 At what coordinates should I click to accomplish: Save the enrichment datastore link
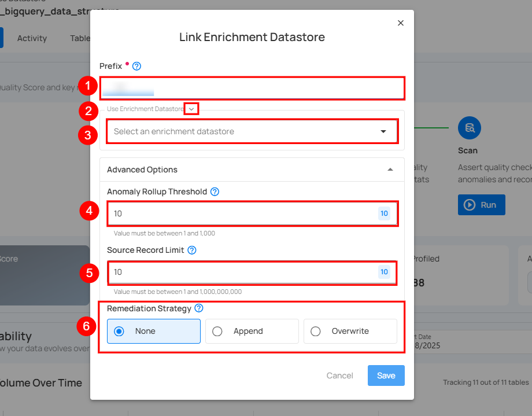(x=386, y=375)
